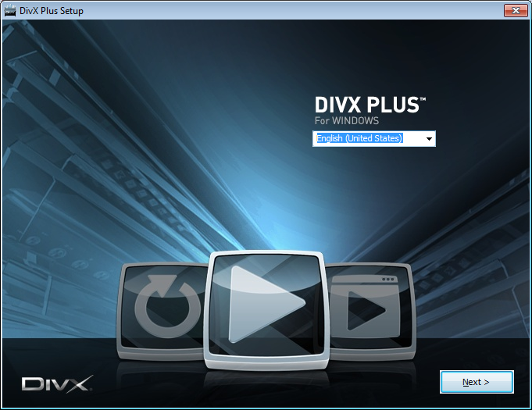Click the DivX Plus Setup title bar icon

click(10, 11)
